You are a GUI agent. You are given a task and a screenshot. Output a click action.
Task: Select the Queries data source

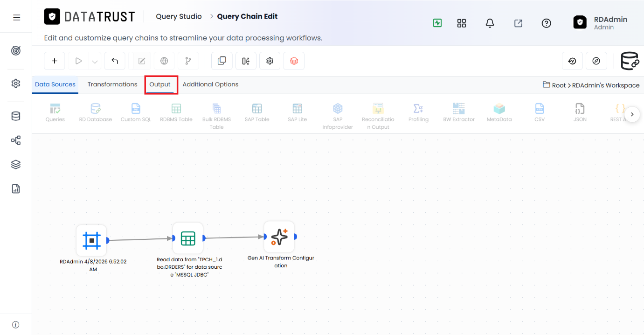(x=55, y=113)
